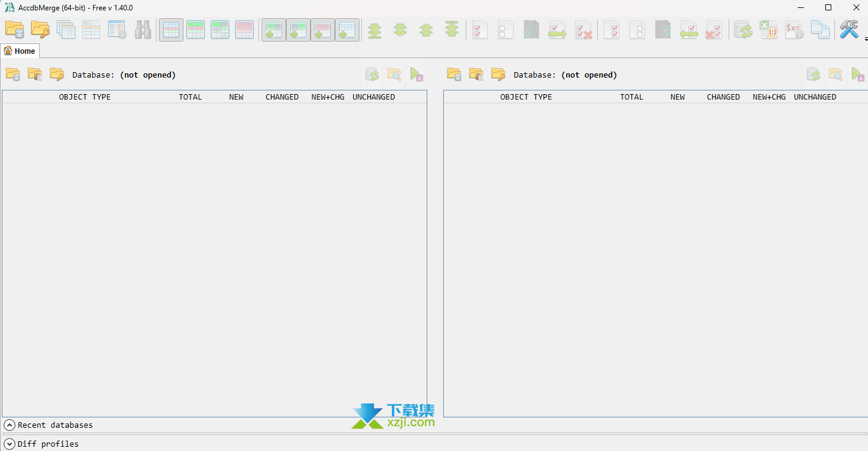Click left panel's green play icon
Screen dimensions: 868x451
(416, 75)
